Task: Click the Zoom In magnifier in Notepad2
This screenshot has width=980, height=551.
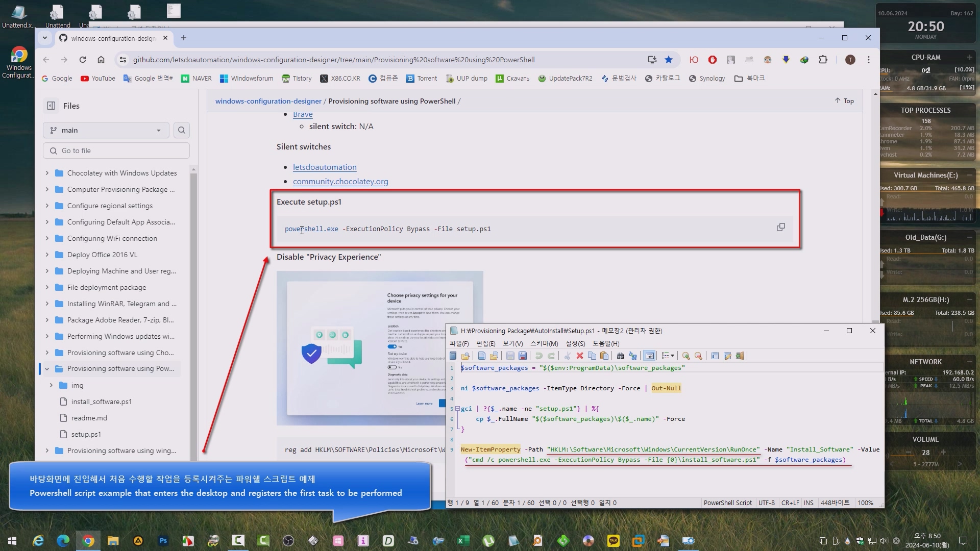Action: pos(686,356)
